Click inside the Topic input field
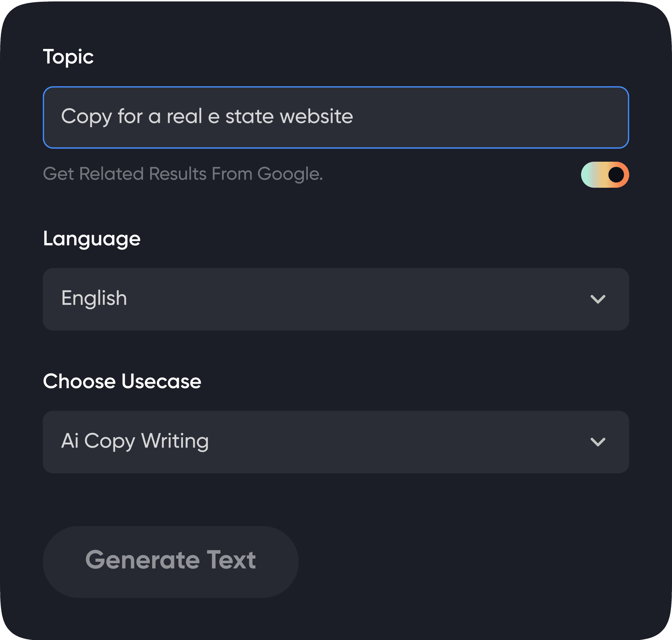 tap(335, 117)
